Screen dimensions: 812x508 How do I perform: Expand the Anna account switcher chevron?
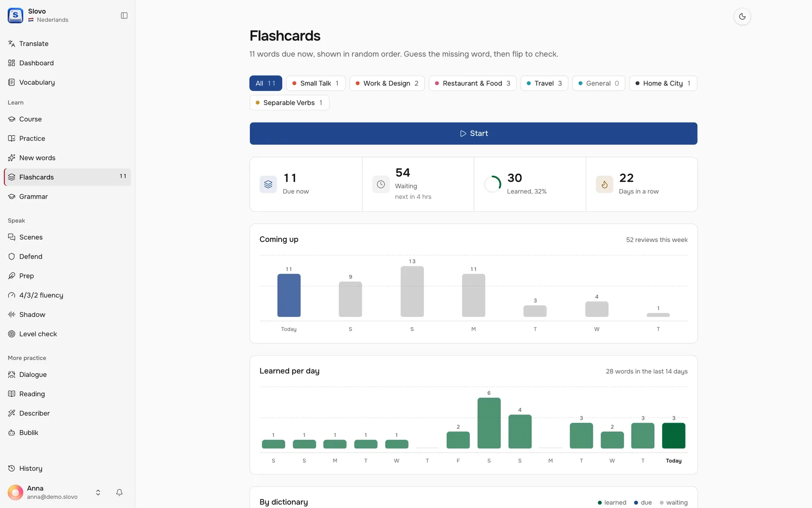pyautogui.click(x=98, y=492)
